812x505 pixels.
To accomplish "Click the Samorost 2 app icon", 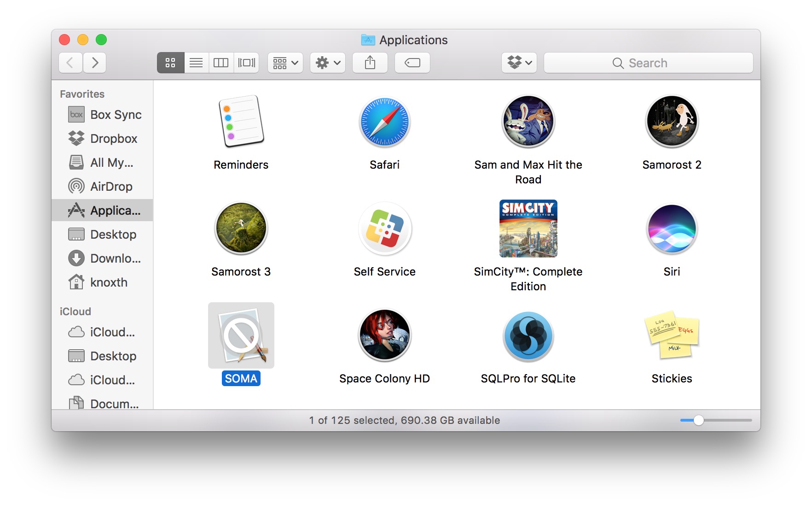I will (672, 122).
